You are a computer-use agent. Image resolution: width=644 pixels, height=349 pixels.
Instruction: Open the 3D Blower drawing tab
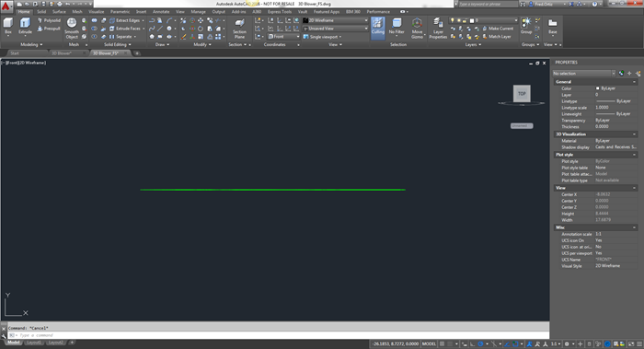tap(62, 53)
